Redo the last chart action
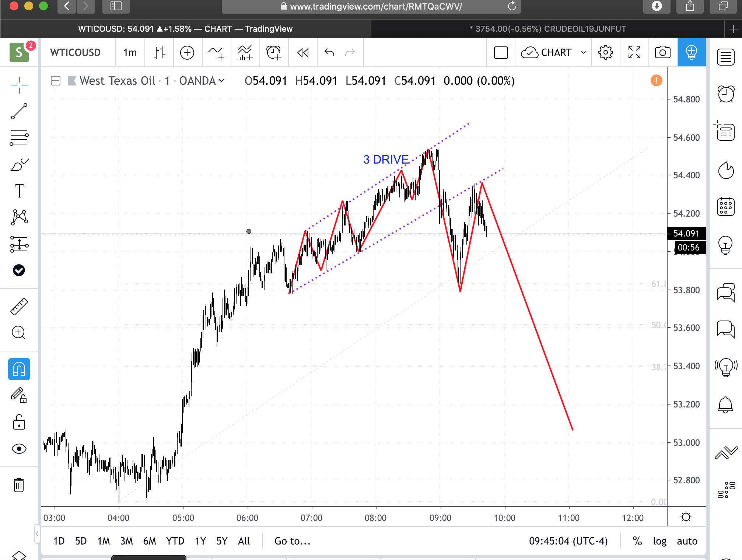The height and width of the screenshot is (560, 742). click(350, 53)
